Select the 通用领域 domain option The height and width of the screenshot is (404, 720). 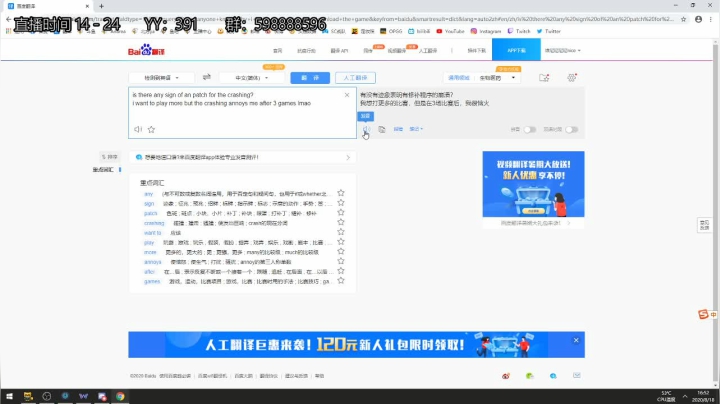coord(459,78)
